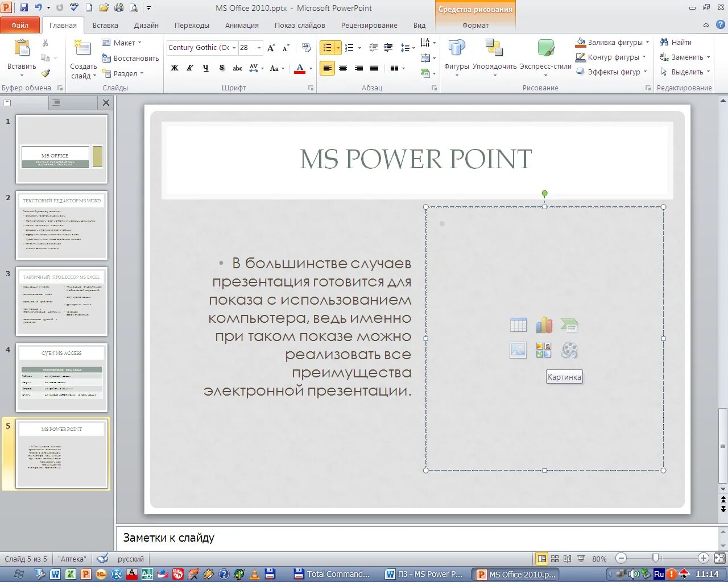The width and height of the screenshot is (728, 582).
Task: Open the font size dropdown showing 28
Action: click(259, 48)
